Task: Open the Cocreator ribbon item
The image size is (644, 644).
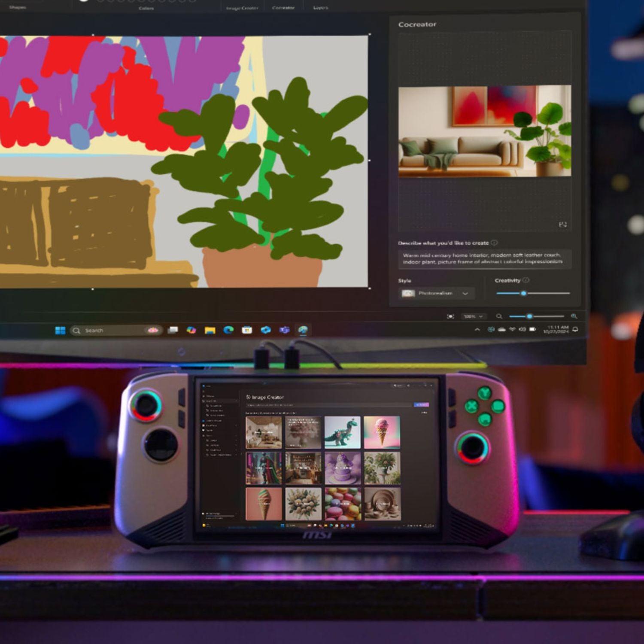Action: (x=283, y=7)
